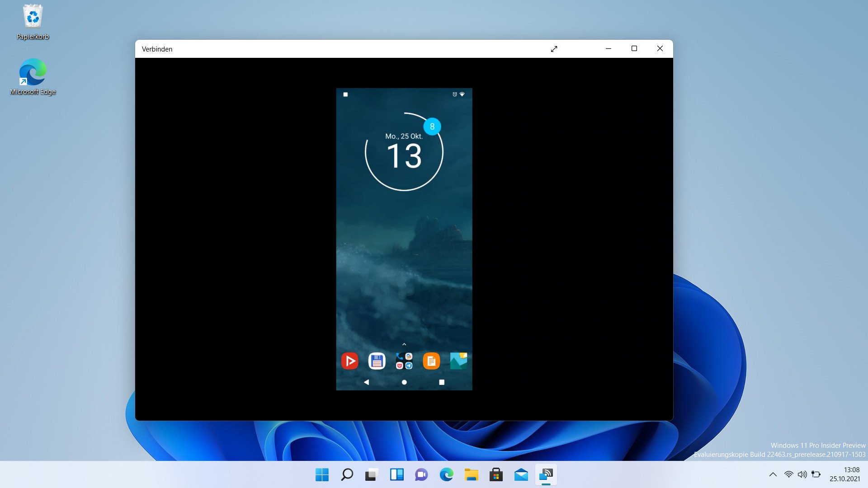Click the Verbinden icon in the Windows taskbar

pyautogui.click(x=546, y=475)
